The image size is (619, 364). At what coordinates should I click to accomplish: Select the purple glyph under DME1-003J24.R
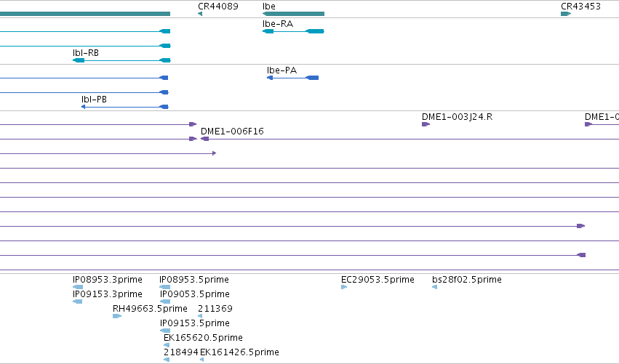426,124
